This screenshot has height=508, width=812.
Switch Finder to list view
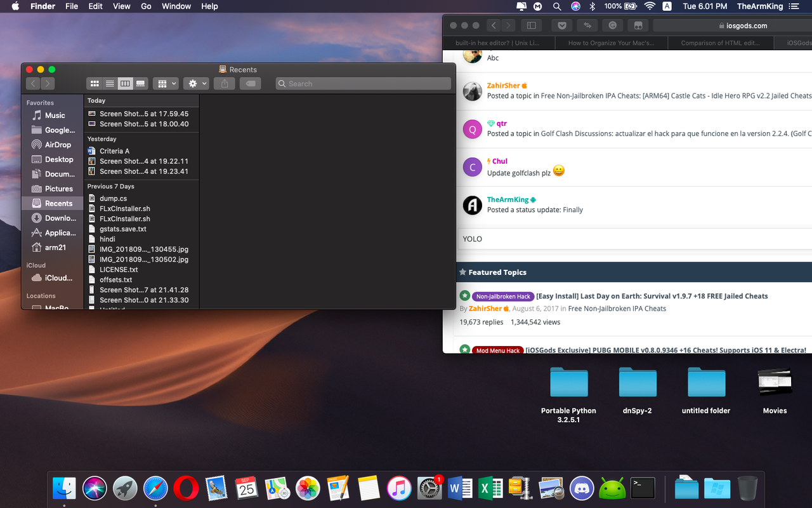click(x=110, y=83)
